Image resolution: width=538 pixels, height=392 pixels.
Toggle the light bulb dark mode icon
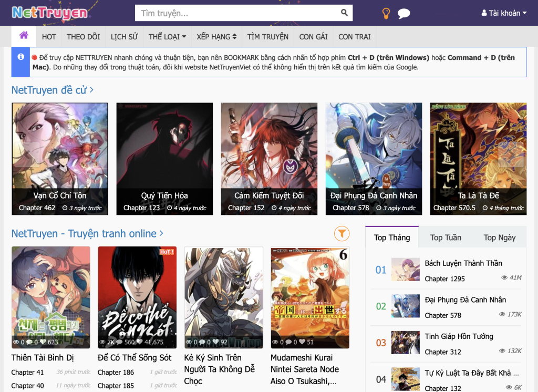[x=386, y=14]
